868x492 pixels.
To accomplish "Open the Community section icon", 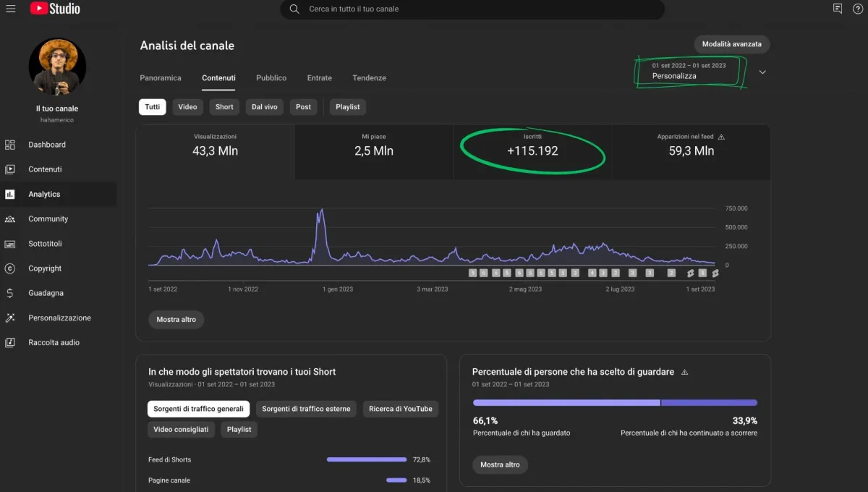I will 10,219.
